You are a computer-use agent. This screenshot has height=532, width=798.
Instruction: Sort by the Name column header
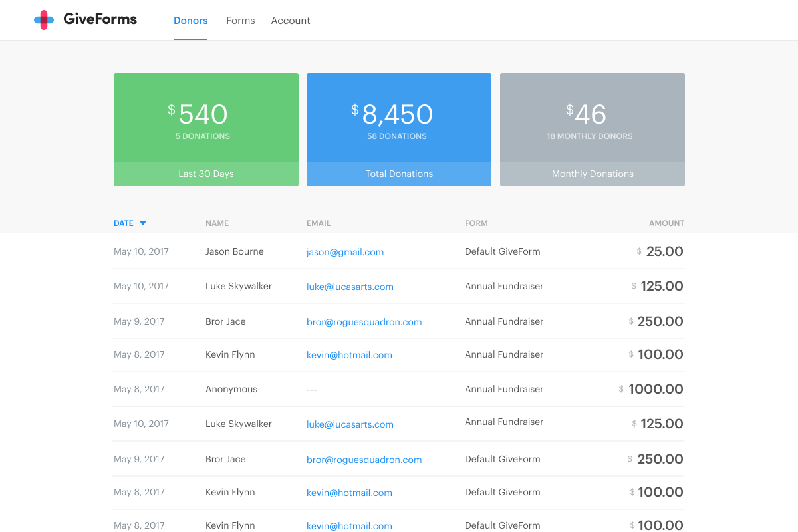pyautogui.click(x=217, y=223)
